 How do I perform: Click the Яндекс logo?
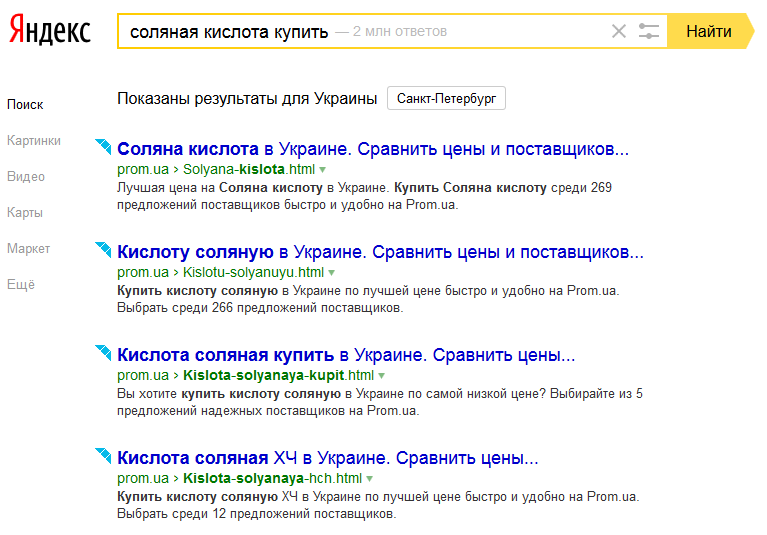click(x=50, y=30)
